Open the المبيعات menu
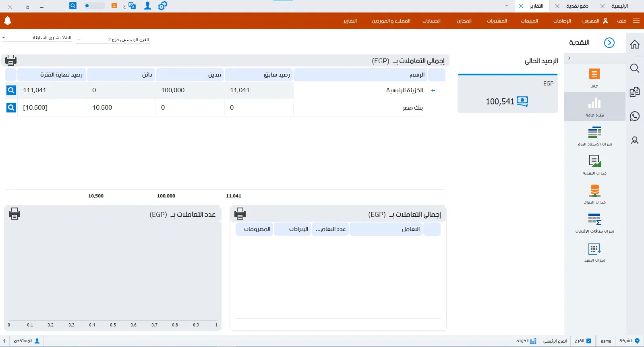Image resolution: width=644 pixels, height=347 pixels. [x=529, y=21]
